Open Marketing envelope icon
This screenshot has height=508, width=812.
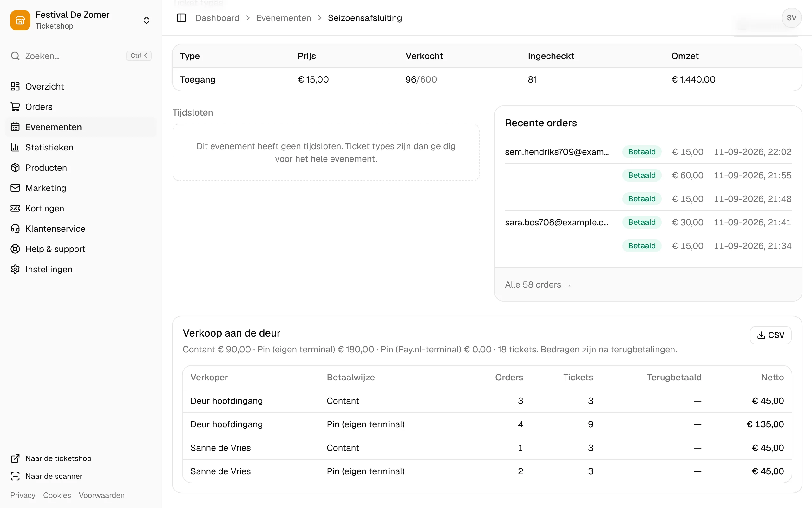[x=15, y=188]
